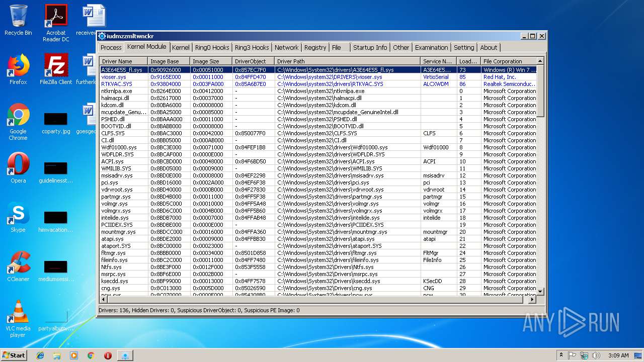Switch to the Registry tab
This screenshot has width=644, height=362.
coord(315,47)
